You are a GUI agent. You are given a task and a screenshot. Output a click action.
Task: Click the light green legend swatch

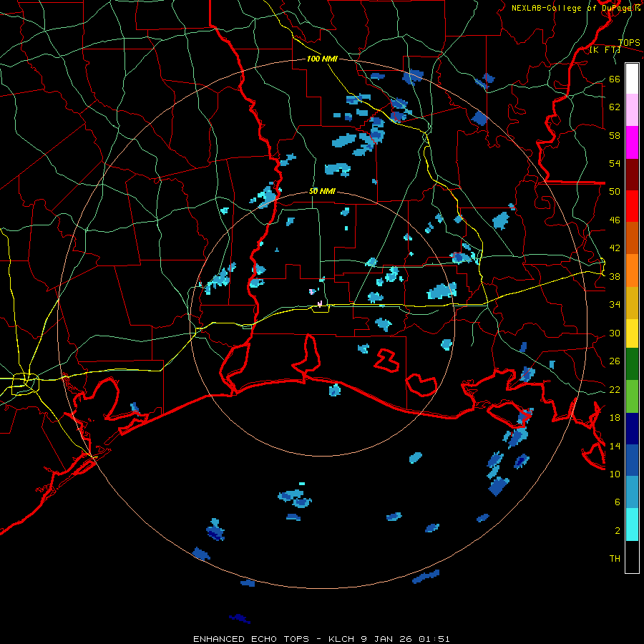click(x=632, y=396)
